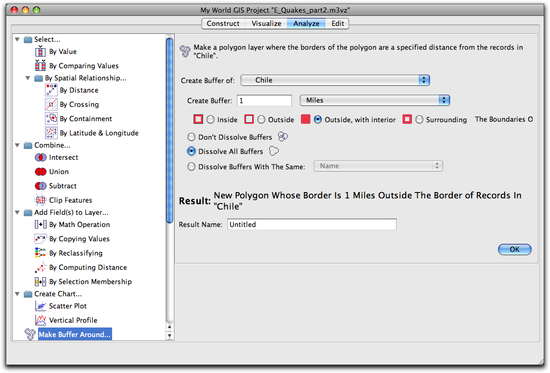This screenshot has height=373, width=550.
Task: Click the Vertical Profile icon
Action: (x=40, y=320)
